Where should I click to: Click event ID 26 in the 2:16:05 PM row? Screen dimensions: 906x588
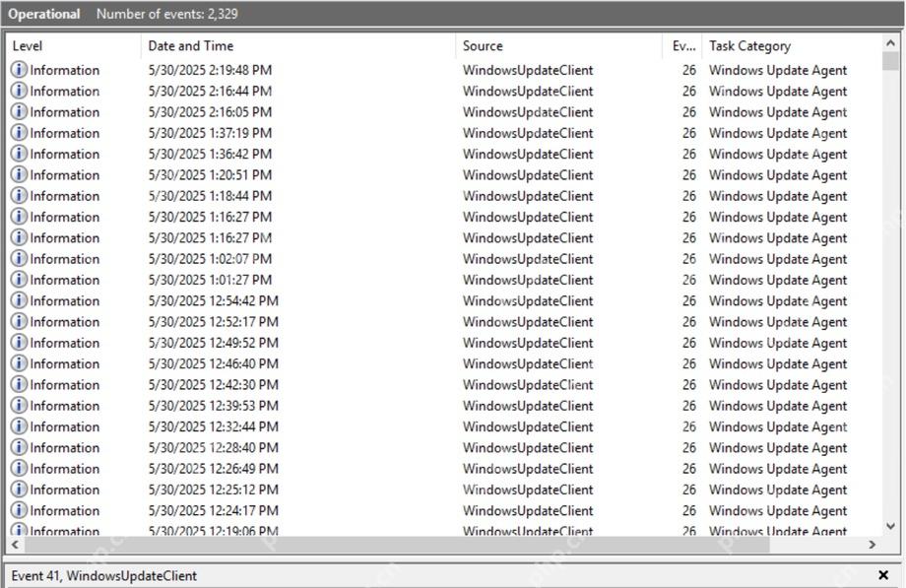pyautogui.click(x=688, y=112)
